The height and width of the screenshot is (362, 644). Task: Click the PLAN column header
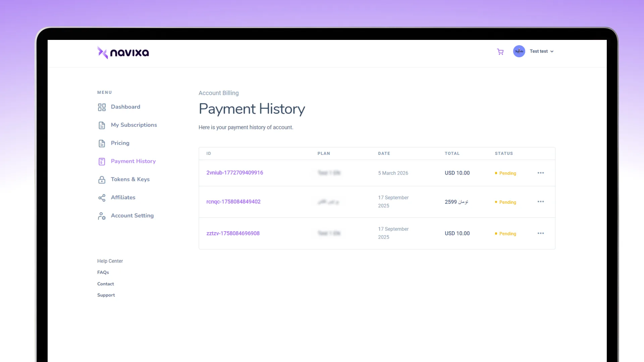(324, 154)
